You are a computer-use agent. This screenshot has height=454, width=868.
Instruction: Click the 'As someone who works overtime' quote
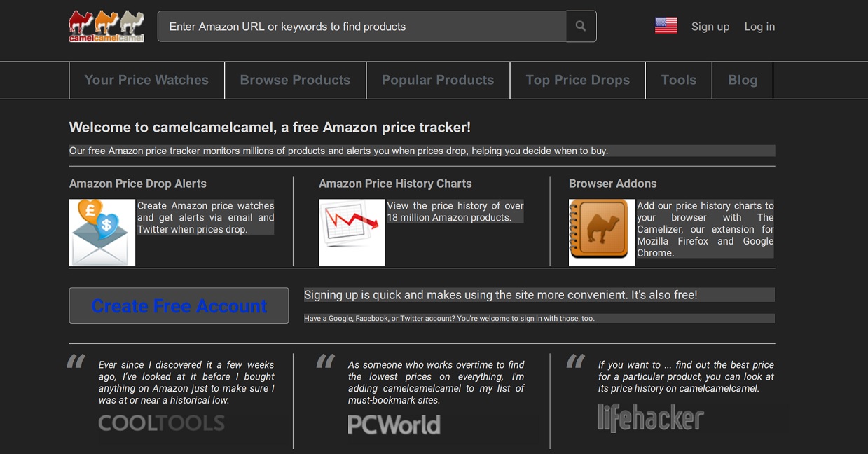point(436,383)
